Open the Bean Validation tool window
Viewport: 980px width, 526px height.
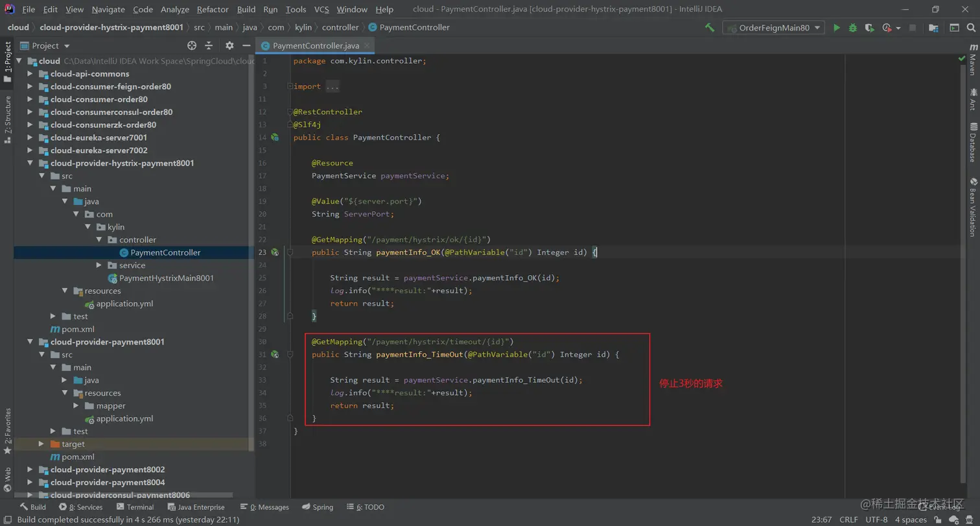(x=973, y=206)
